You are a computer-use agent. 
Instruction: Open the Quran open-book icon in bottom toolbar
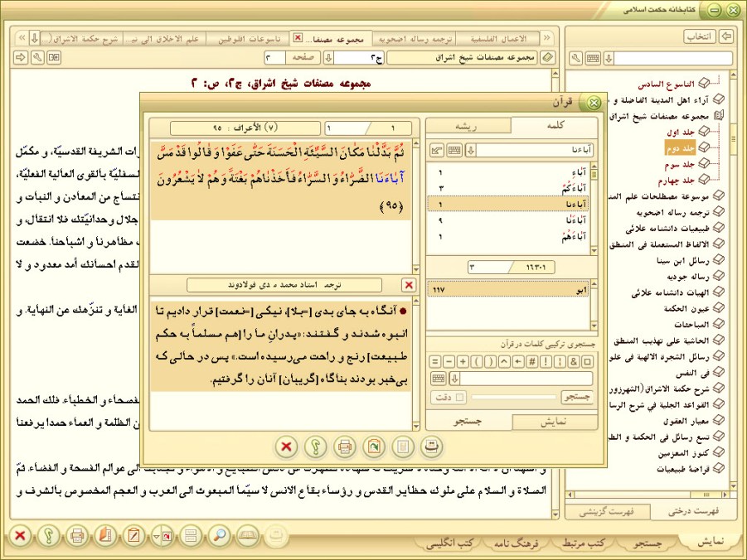tap(248, 536)
